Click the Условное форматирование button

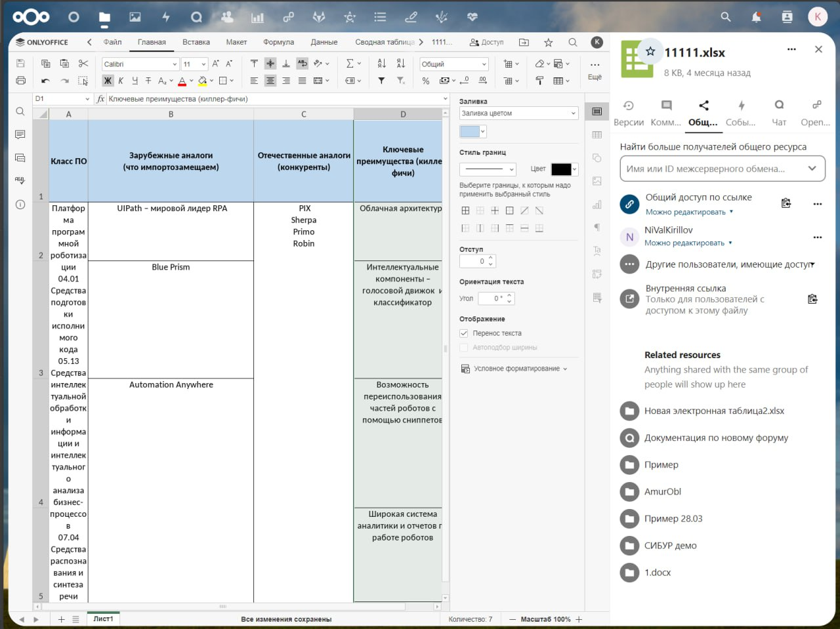pos(514,369)
